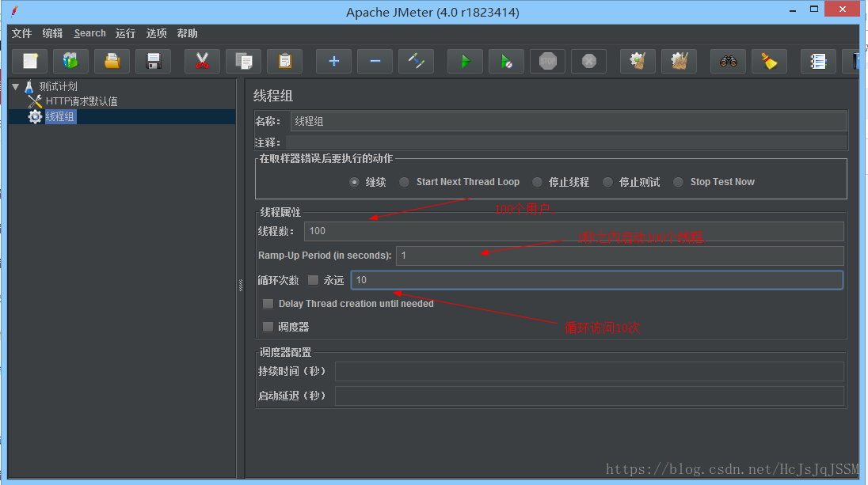Image resolution: width=868 pixels, height=485 pixels.
Task: Collapse all nodes with minus icon
Action: [375, 61]
